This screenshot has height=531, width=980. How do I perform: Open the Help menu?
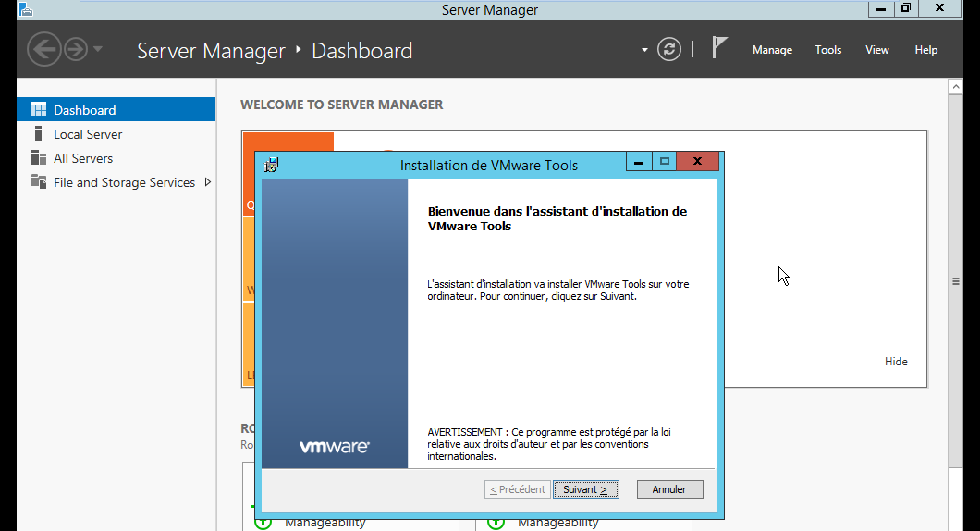click(x=925, y=50)
